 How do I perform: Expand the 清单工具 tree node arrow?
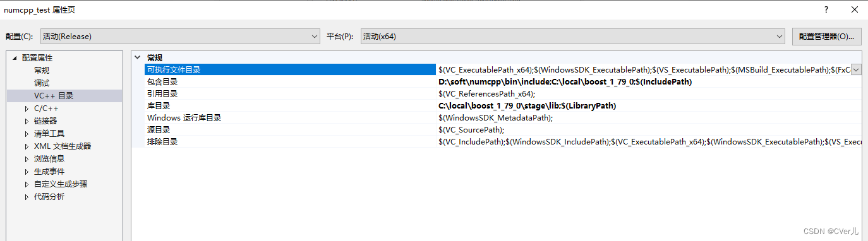pyautogui.click(x=26, y=134)
